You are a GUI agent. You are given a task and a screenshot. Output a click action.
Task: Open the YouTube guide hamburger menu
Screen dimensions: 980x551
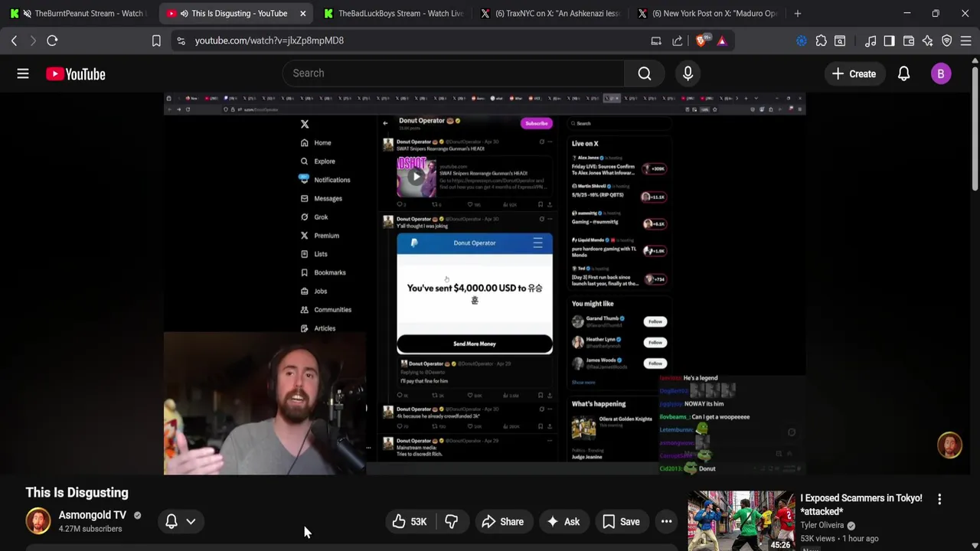pyautogui.click(x=23, y=73)
